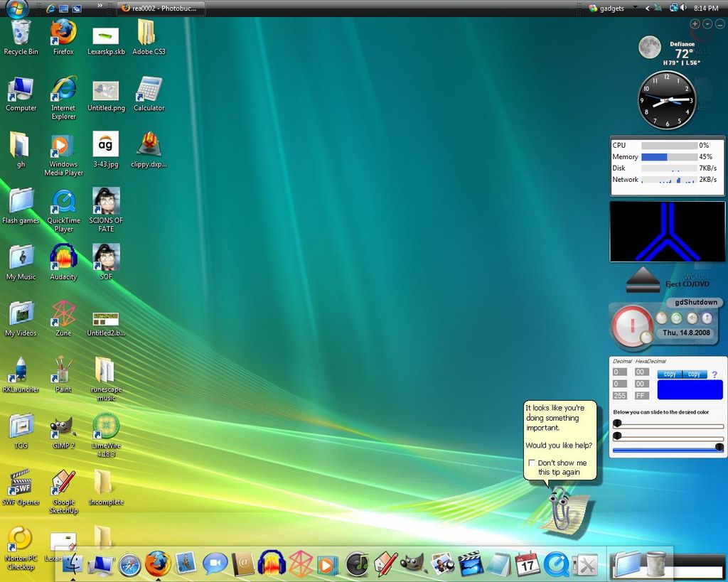Click the bottom blue color slider
Screen dimensions: 728x582
[668, 450]
